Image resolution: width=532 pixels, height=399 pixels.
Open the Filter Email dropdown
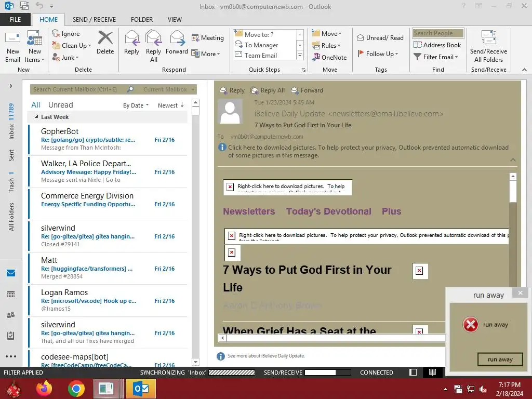pyautogui.click(x=436, y=57)
